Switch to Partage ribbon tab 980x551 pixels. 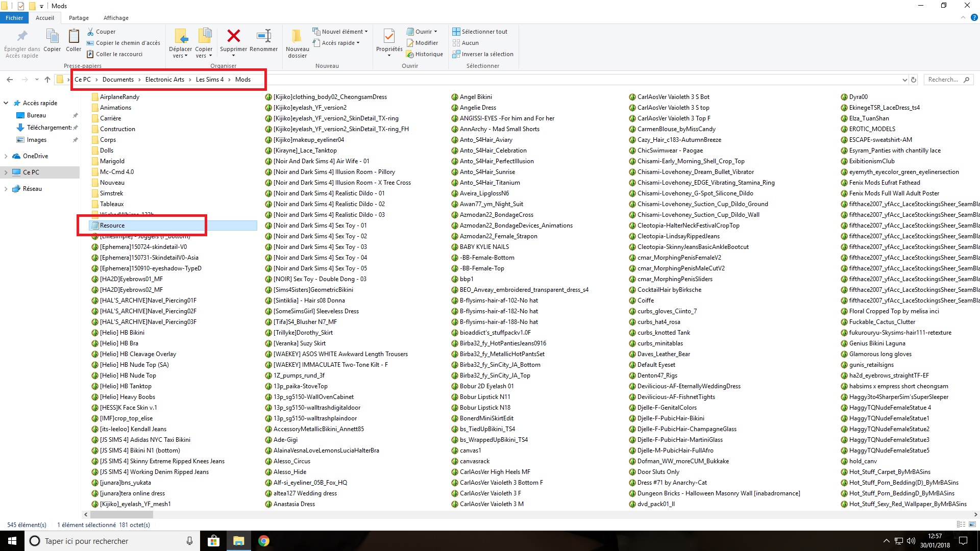[79, 18]
